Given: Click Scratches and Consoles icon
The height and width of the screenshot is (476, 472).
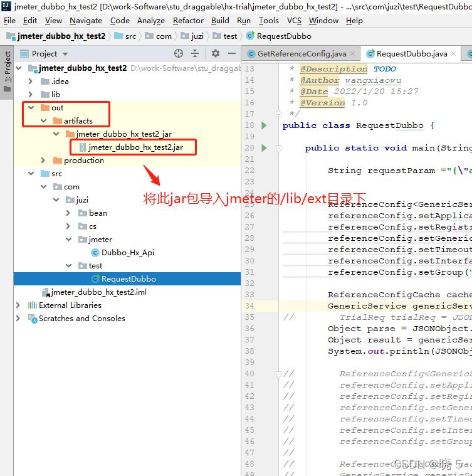Looking at the screenshot, I should coord(33,319).
